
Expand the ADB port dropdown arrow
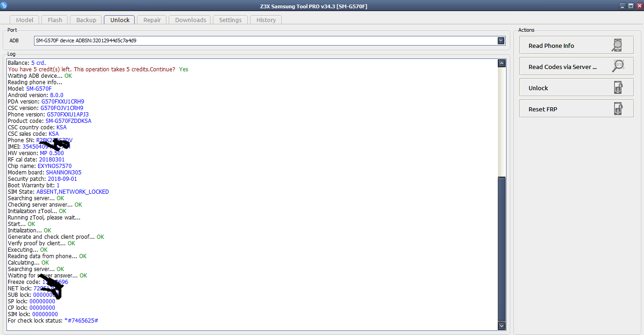(x=501, y=40)
